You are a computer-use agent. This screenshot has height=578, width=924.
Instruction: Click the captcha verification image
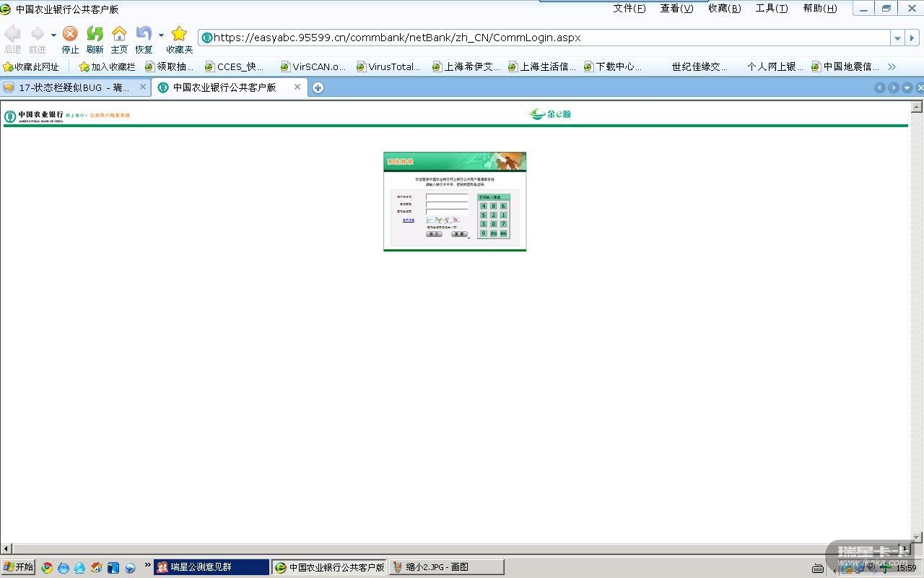click(x=443, y=220)
